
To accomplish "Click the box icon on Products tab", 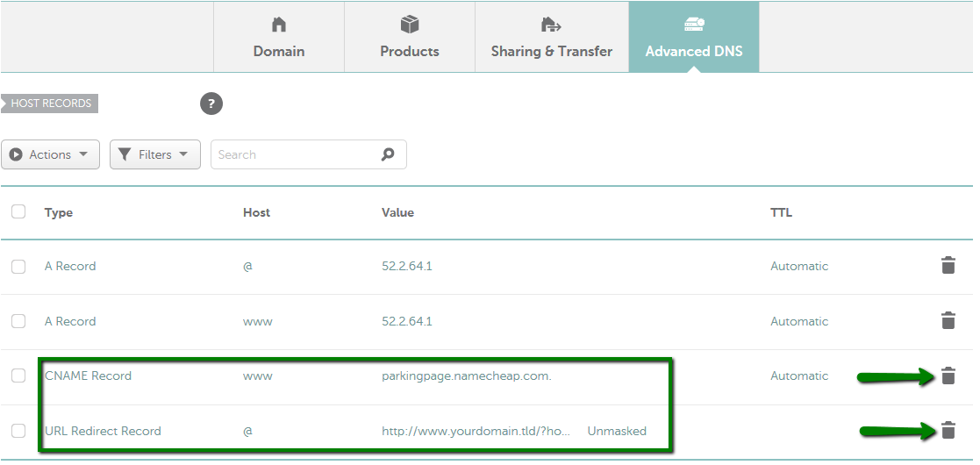I will [410, 25].
